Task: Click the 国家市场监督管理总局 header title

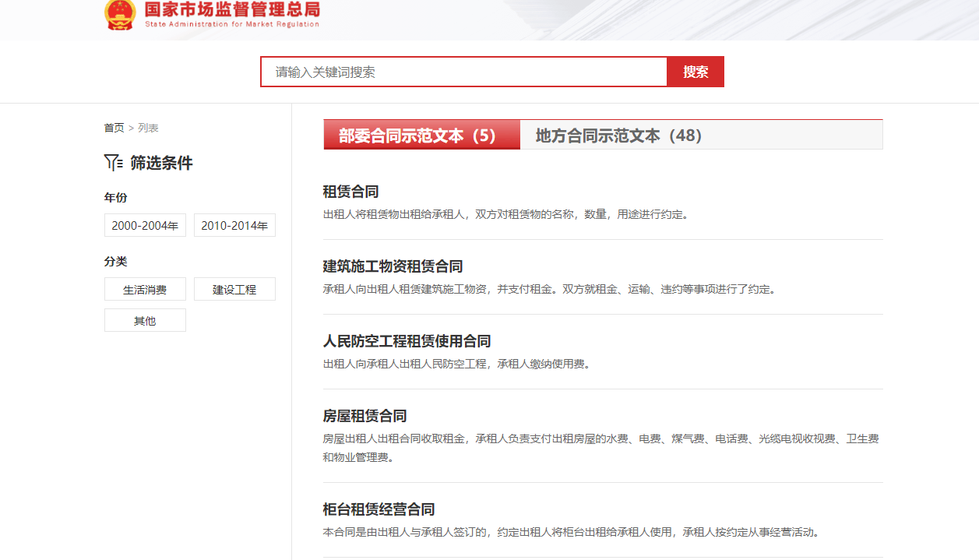Action: point(232,11)
